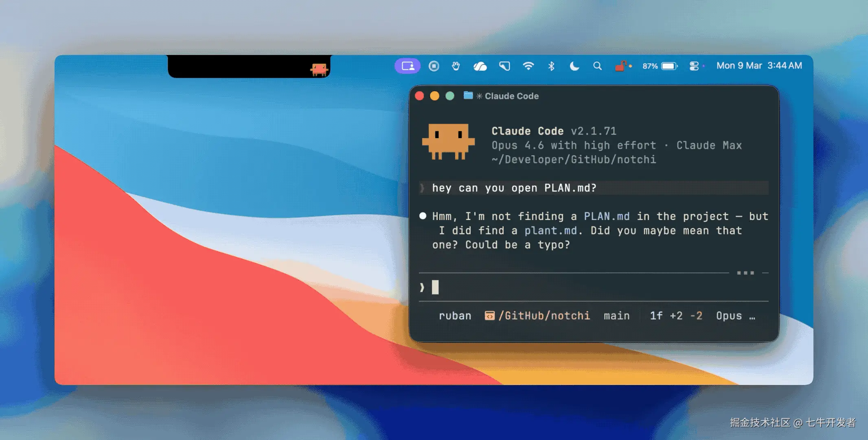Click the PLAN.md highlighted filename link
Viewport: 868px width, 440px height.
(607, 216)
